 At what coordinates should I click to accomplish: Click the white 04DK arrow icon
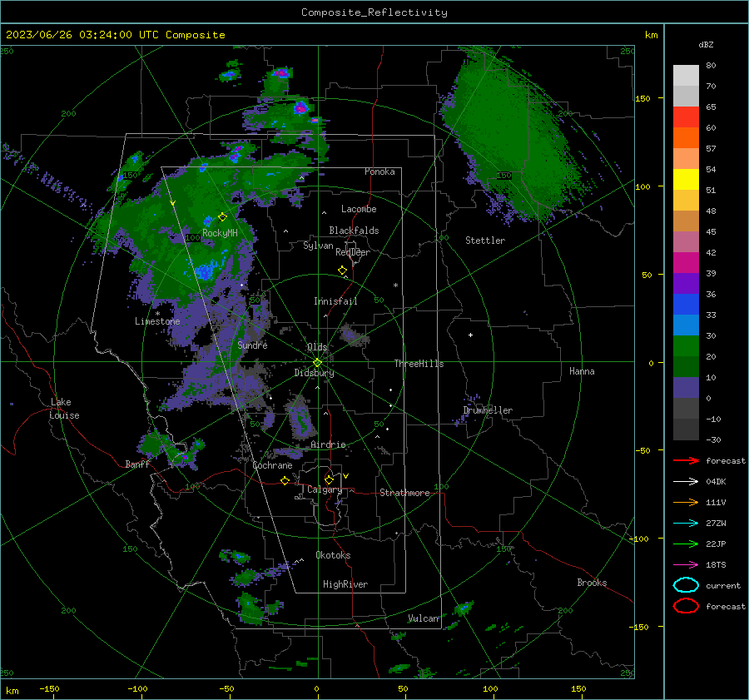tap(686, 482)
